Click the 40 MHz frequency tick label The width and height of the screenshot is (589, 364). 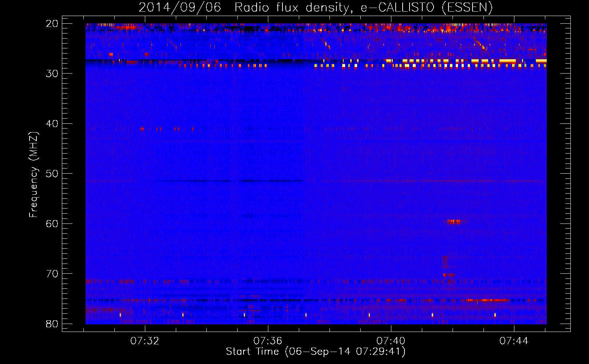click(x=52, y=124)
